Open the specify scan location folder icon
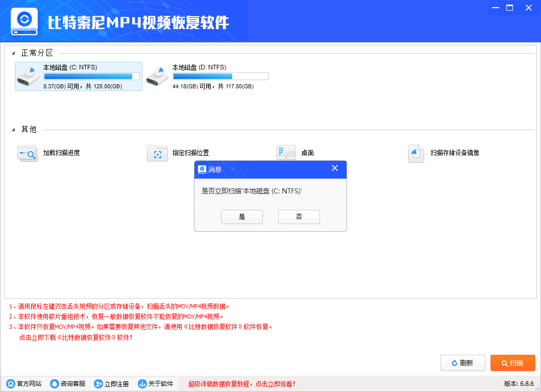Viewport: 541px width, 392px height. click(157, 154)
